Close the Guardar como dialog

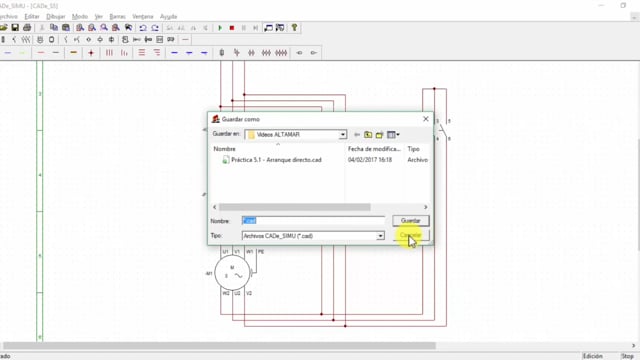[x=426, y=119]
